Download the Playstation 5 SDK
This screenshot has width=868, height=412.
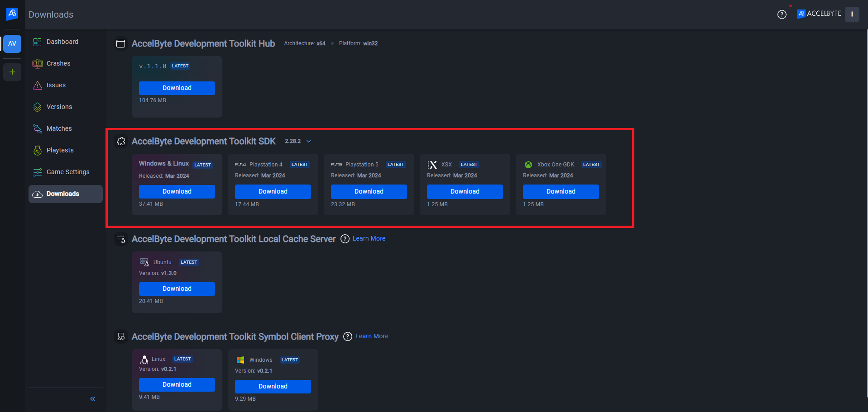369,192
